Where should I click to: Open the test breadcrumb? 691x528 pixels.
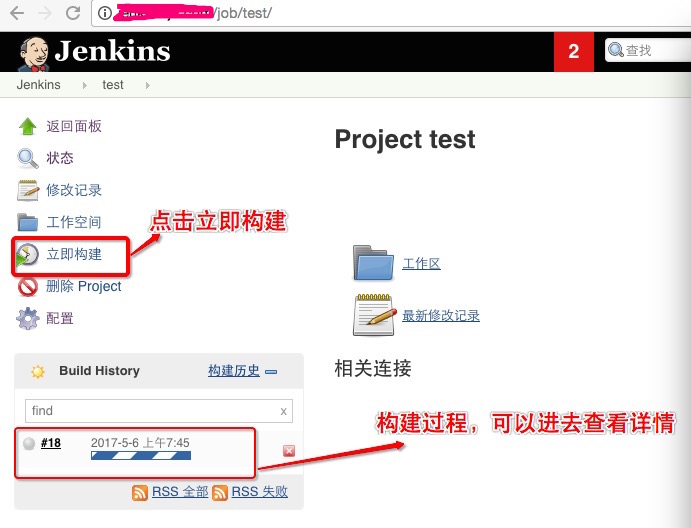click(x=113, y=85)
